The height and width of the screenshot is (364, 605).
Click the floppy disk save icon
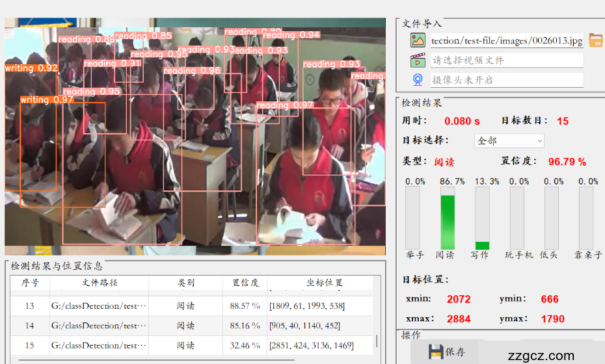coord(436,352)
